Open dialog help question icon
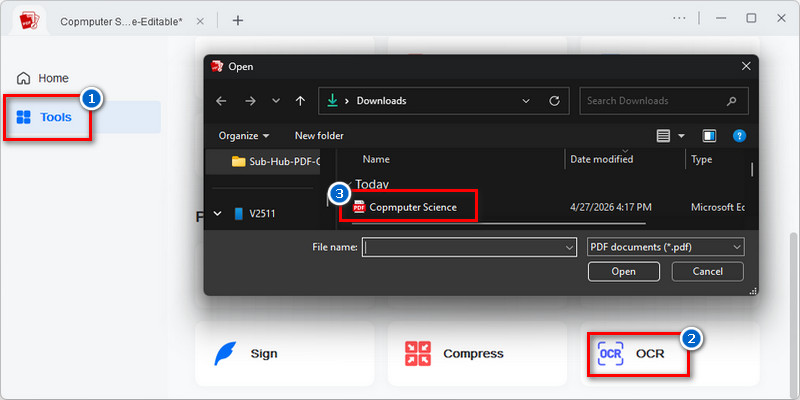Screen dimensions: 800x400 point(739,136)
